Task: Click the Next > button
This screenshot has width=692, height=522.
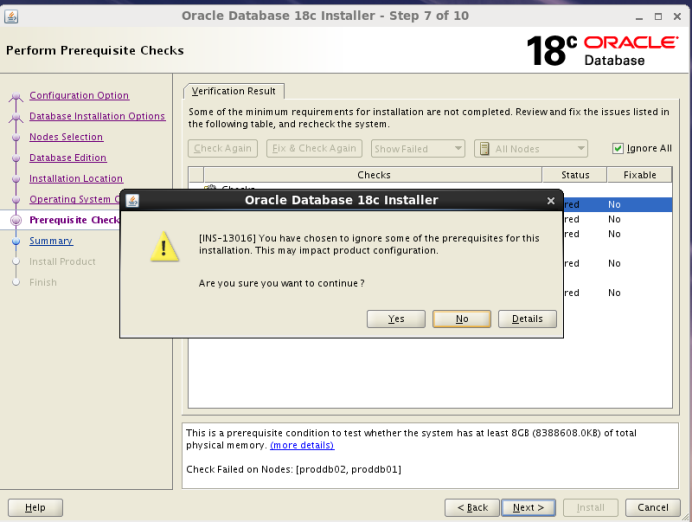Action: pos(528,507)
